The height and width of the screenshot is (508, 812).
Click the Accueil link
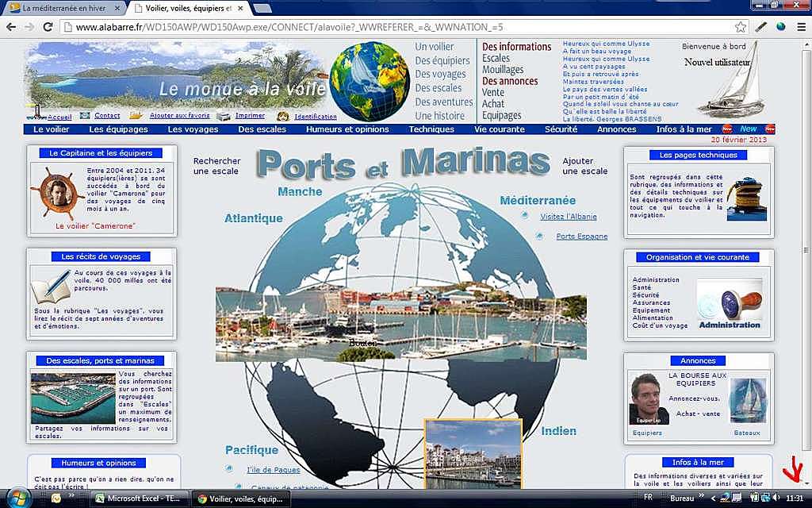pos(59,117)
